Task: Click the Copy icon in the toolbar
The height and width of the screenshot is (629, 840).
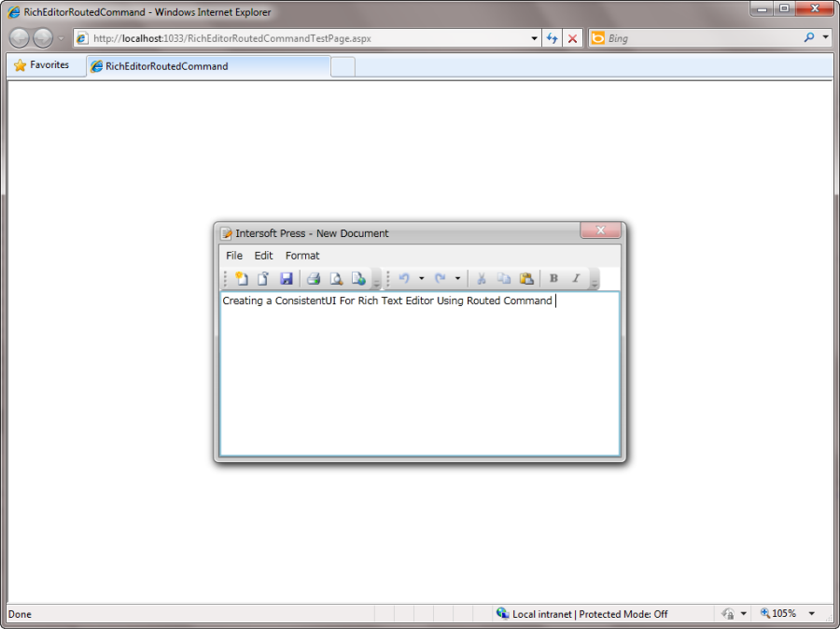Action: tap(504, 278)
